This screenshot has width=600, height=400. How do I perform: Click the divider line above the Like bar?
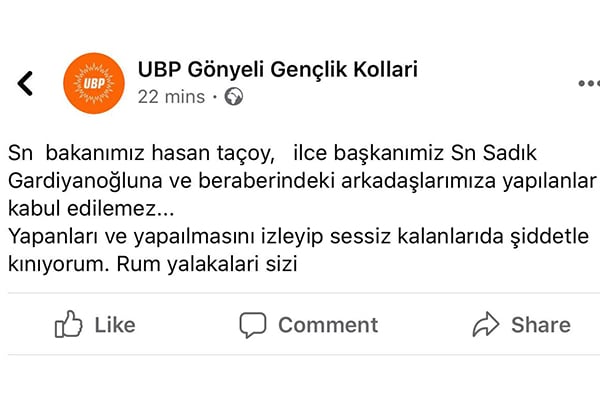(300, 293)
